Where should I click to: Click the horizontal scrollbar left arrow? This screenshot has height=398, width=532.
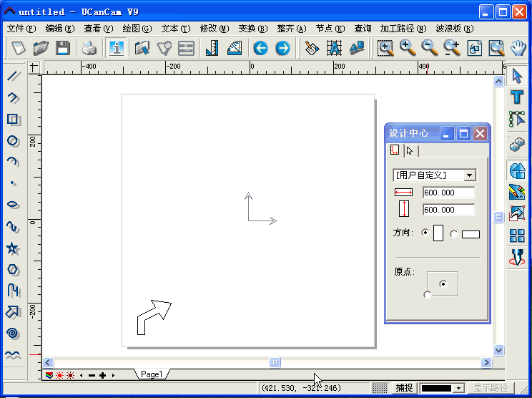[x=48, y=362]
